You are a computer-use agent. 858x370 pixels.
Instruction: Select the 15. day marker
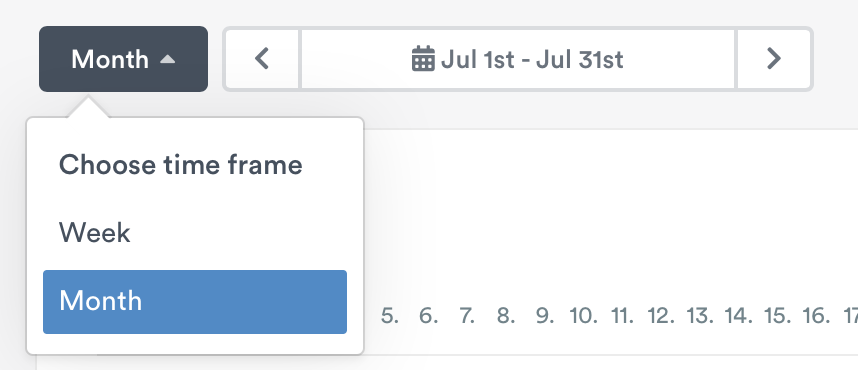(x=778, y=316)
